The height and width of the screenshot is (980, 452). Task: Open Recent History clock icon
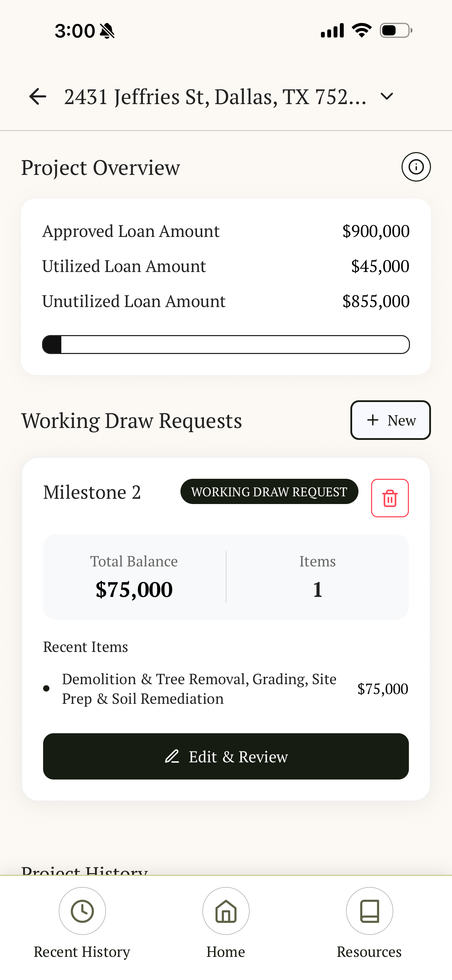pyautogui.click(x=82, y=911)
